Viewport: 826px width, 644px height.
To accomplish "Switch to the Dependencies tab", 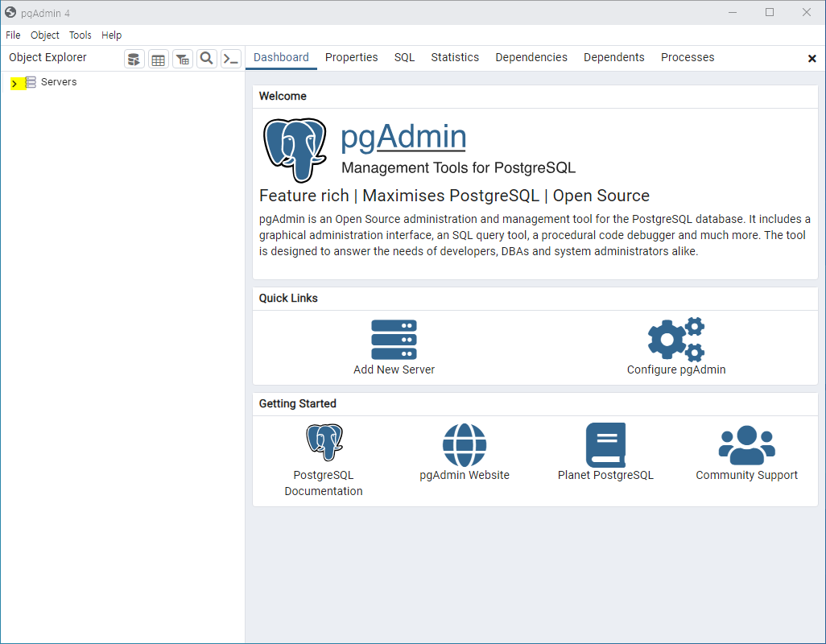I will (531, 57).
